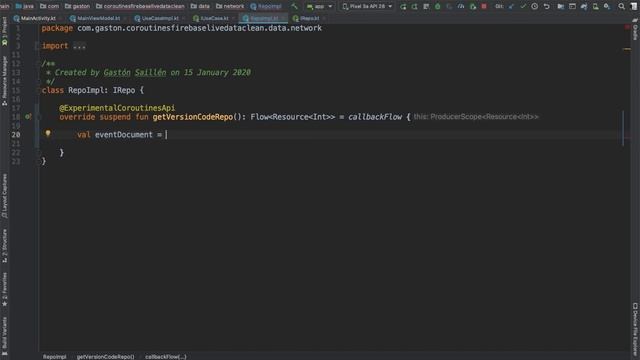Select the RepoImpl.kt editor tab

click(264, 18)
